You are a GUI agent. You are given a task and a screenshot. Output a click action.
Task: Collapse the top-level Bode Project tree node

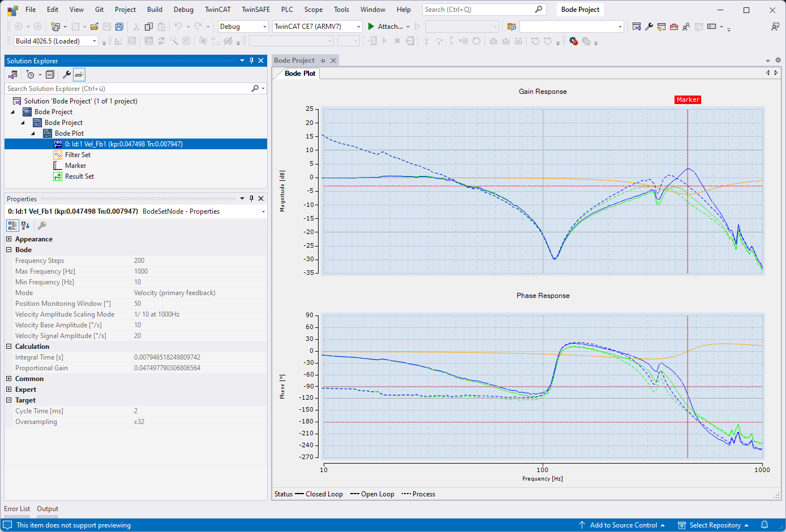click(x=12, y=112)
